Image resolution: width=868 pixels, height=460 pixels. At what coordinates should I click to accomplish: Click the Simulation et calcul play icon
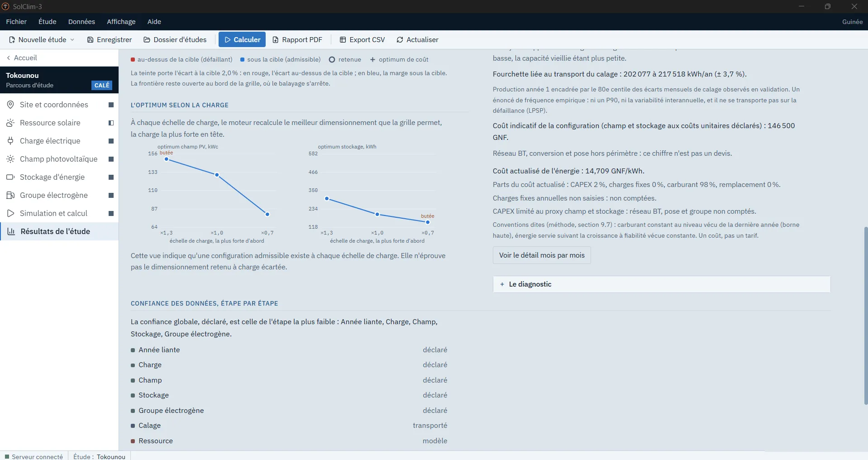(10, 213)
